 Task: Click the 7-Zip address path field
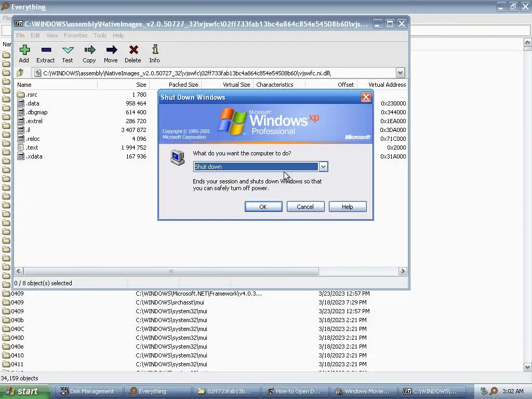(x=214, y=73)
